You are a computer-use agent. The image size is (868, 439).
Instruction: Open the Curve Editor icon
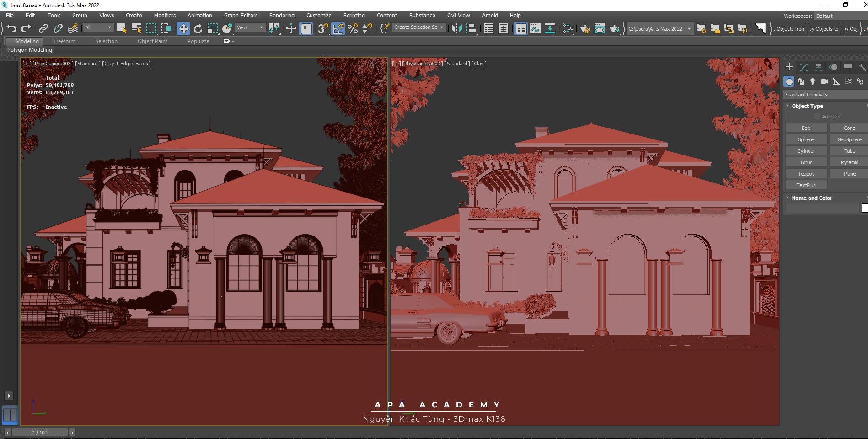click(536, 29)
